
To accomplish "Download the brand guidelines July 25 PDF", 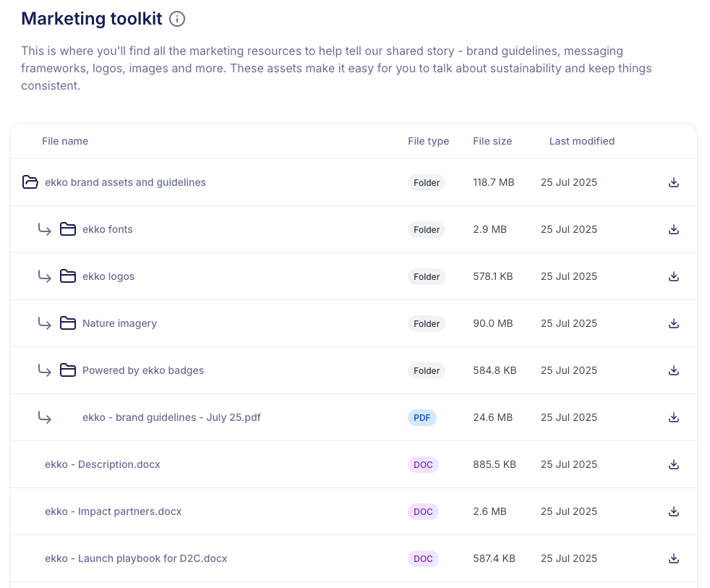I will pyautogui.click(x=674, y=417).
